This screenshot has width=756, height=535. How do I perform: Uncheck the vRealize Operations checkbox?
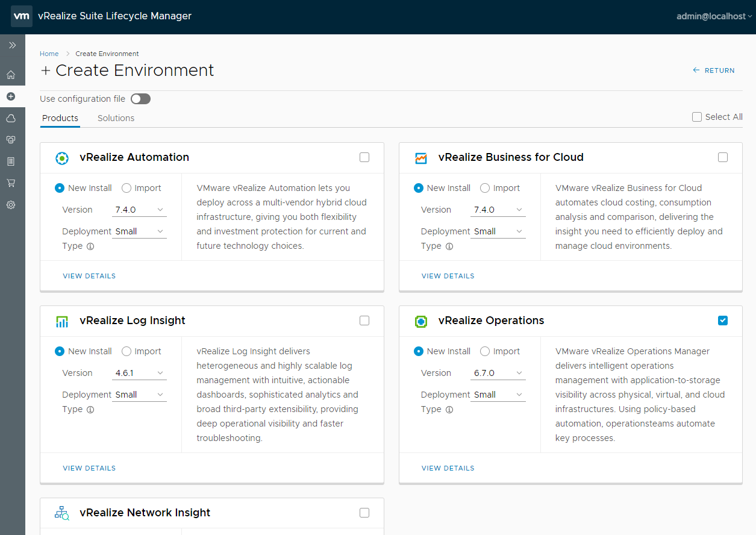(x=723, y=321)
